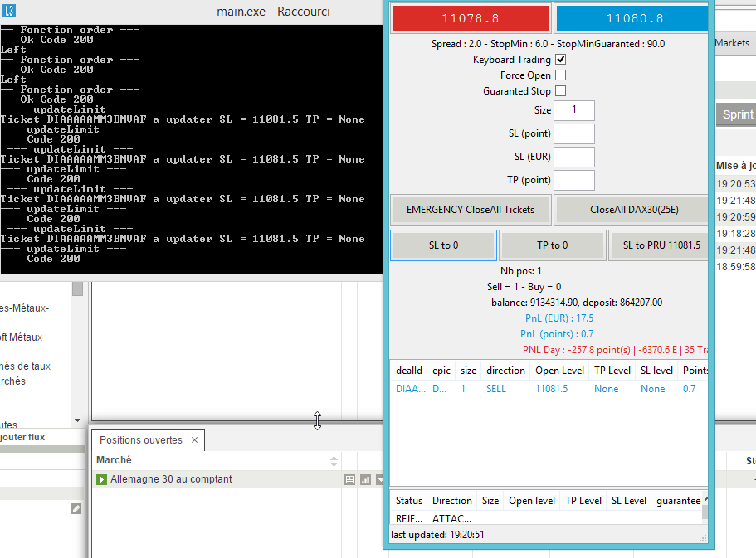Viewport: 756px width, 558px height.
Task: Click the 'de taux' sidebar item
Action: point(25,366)
